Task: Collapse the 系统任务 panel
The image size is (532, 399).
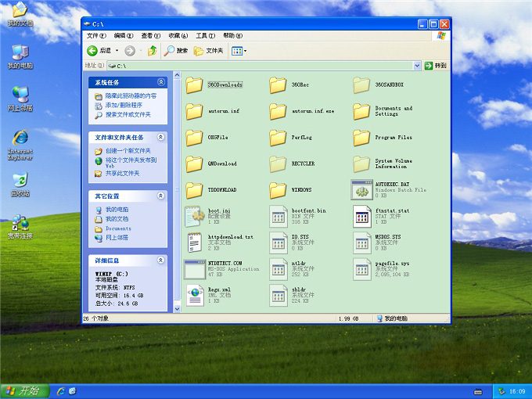Action: point(161,82)
